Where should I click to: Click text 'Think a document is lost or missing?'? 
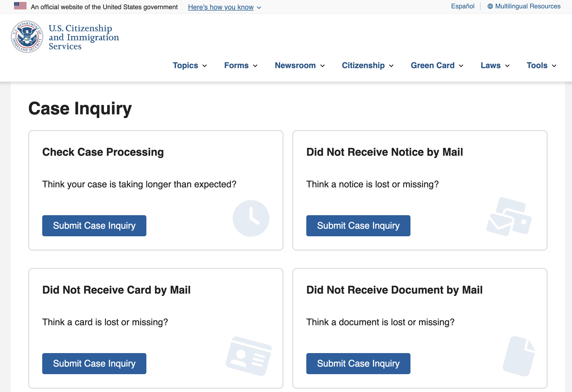(380, 322)
